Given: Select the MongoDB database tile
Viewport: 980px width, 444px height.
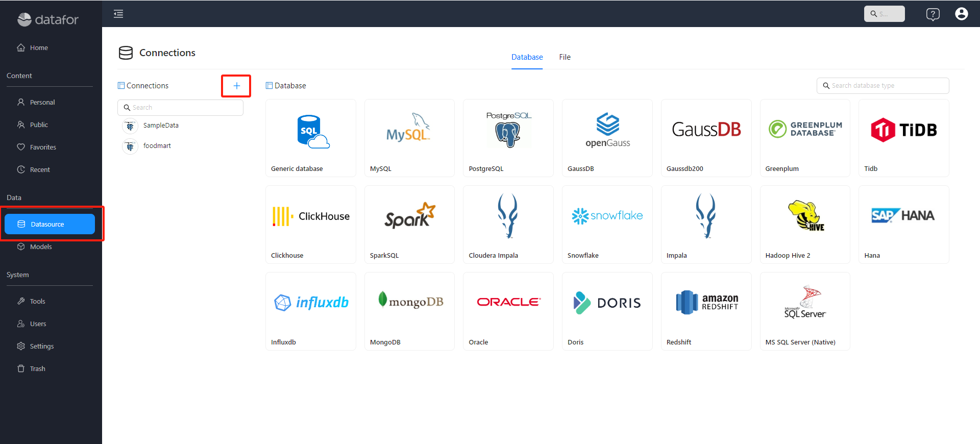Looking at the screenshot, I should tap(409, 311).
